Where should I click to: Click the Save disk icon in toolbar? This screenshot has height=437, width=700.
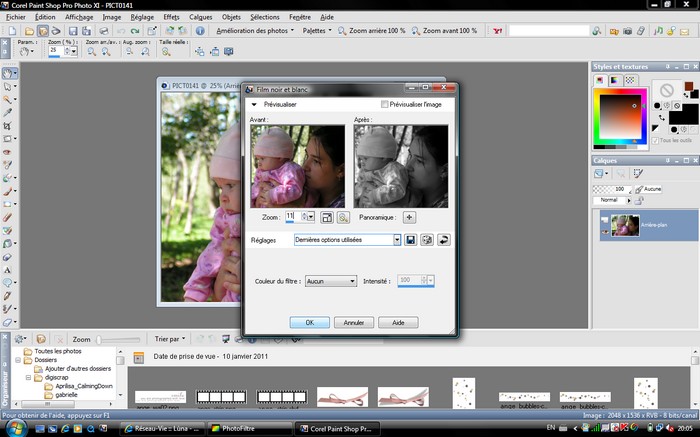73,31
